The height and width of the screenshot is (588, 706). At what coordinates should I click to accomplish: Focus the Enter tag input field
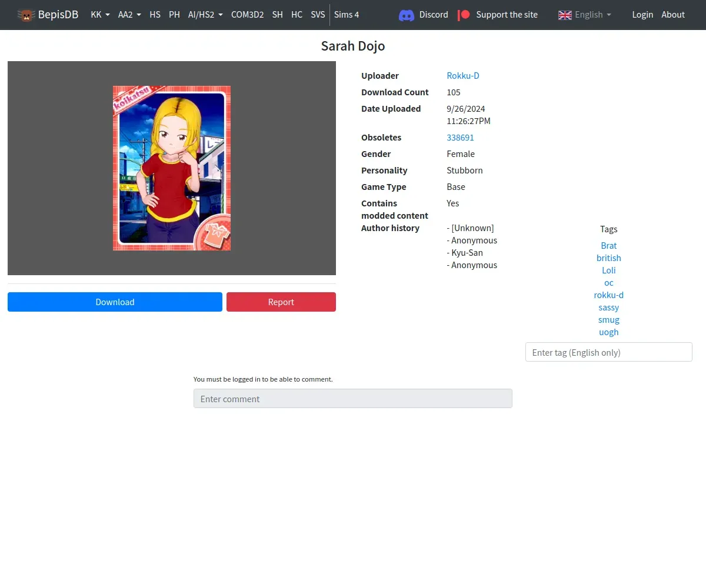(x=609, y=352)
